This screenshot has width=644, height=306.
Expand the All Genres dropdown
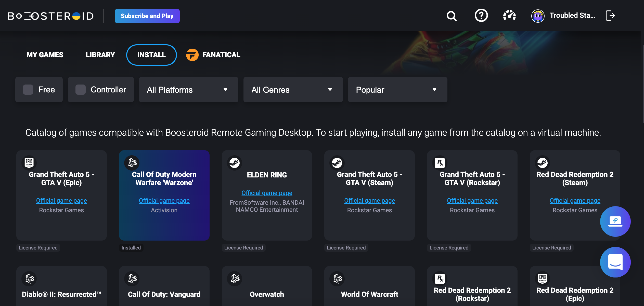(x=293, y=90)
